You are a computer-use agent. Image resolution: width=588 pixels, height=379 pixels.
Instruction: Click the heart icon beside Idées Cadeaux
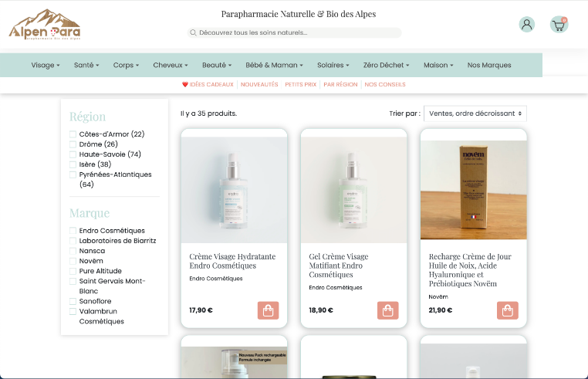coord(185,84)
